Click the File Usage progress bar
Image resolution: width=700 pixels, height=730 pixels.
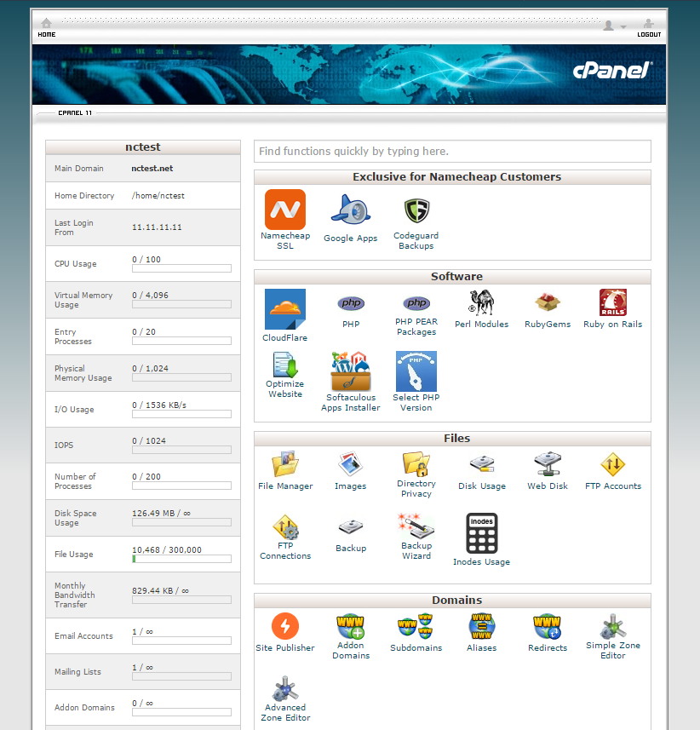pyautogui.click(x=181, y=559)
